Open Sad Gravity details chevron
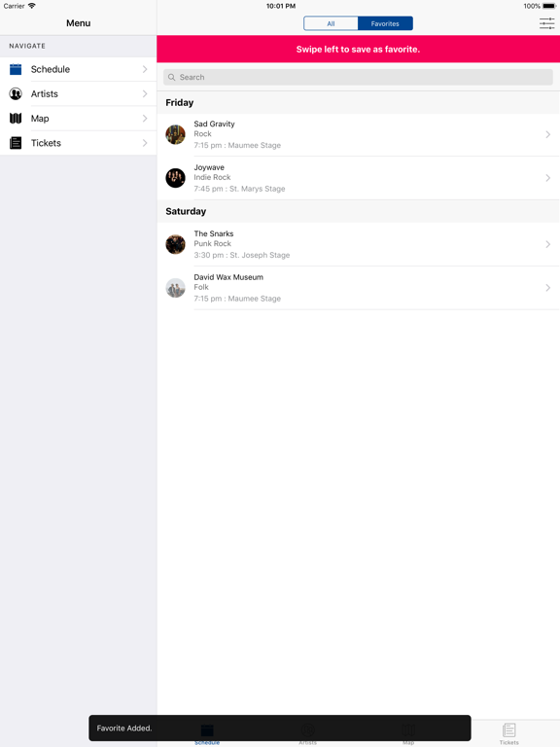Viewport: 560px width, 747px height. (548, 135)
